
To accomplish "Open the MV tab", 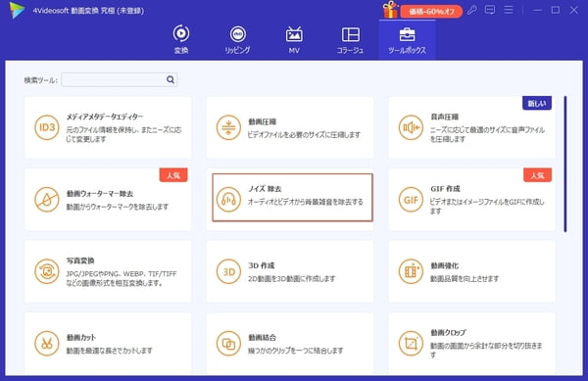I will (294, 39).
